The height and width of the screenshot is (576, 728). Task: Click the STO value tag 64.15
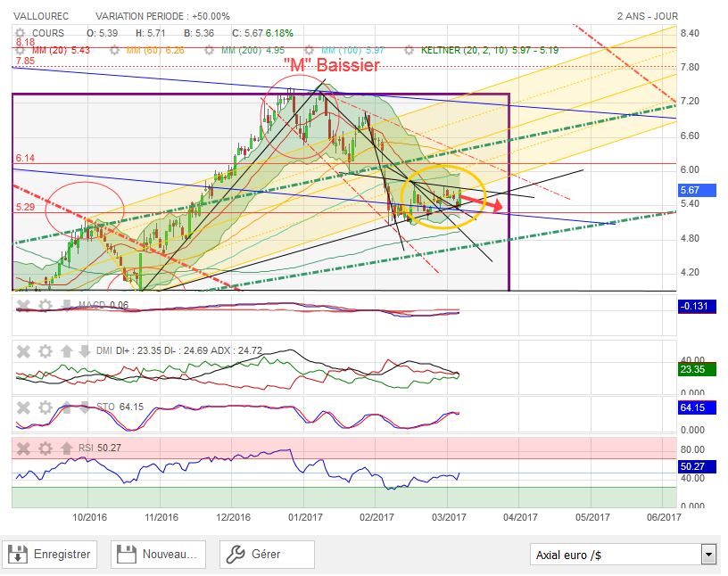pos(697,408)
